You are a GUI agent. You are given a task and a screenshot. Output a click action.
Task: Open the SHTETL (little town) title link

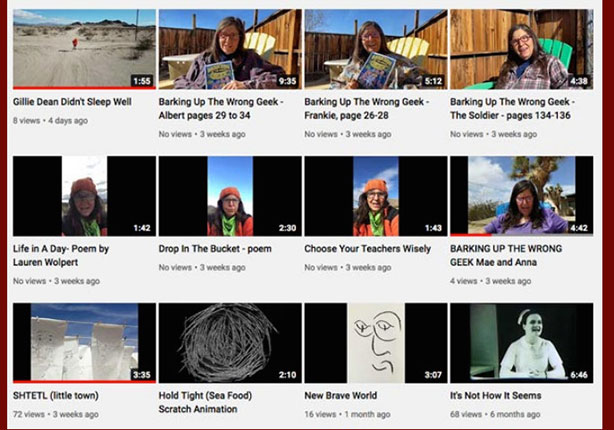click(55, 396)
